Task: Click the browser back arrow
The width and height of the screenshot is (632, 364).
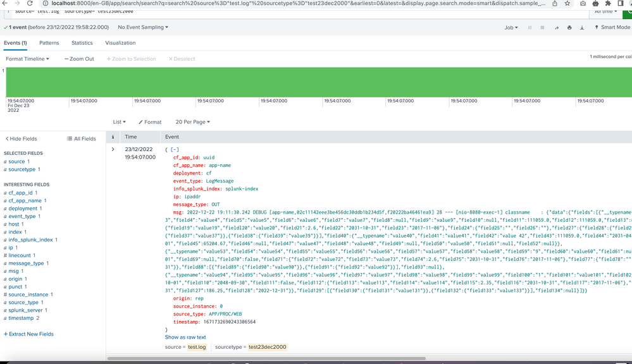Action: (x=4, y=3)
